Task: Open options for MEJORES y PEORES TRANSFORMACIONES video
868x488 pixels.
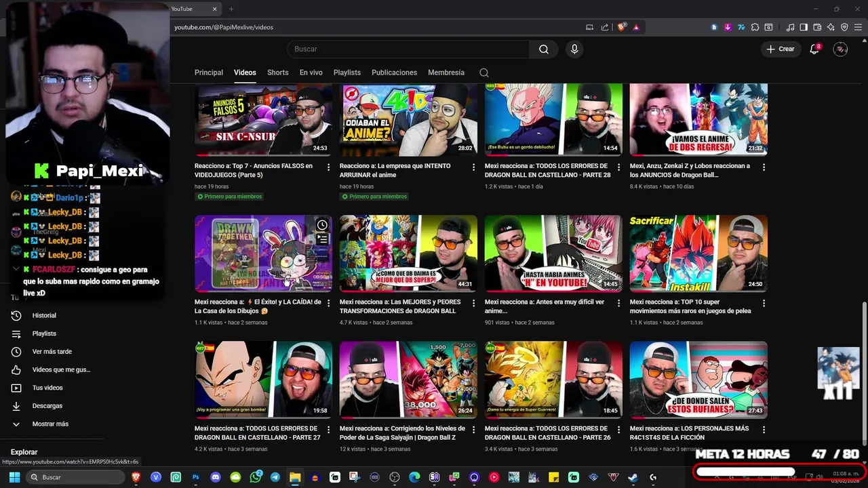Action: coord(474,303)
